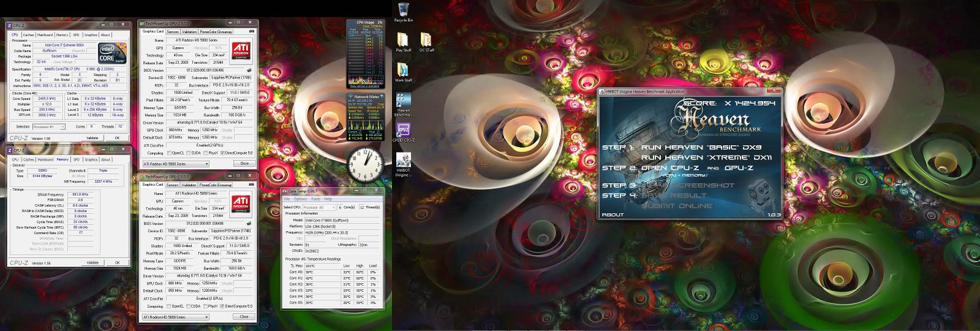Click Close button in bottom GPU-Z window
The image size is (980, 331).
244,317
